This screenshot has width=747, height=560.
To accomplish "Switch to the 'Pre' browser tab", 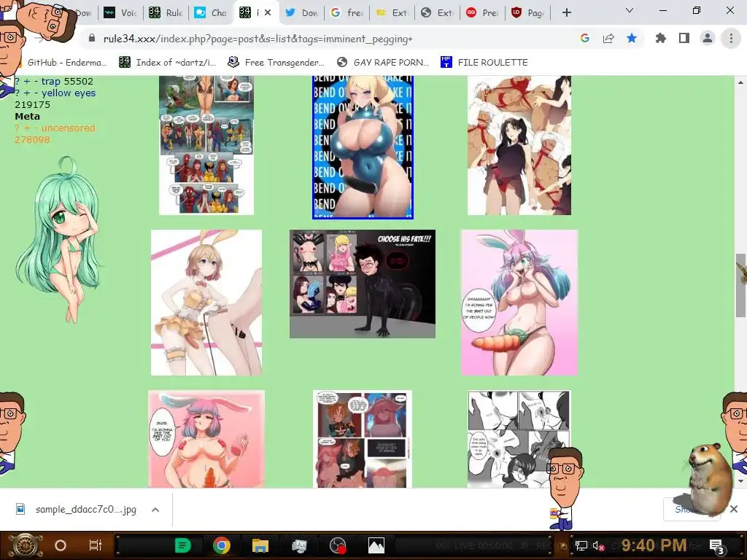I will (483, 13).
